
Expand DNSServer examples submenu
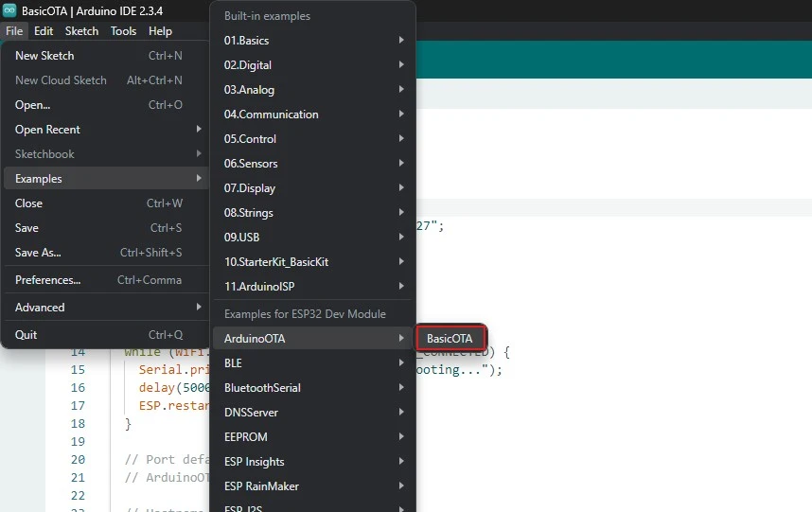click(x=313, y=412)
